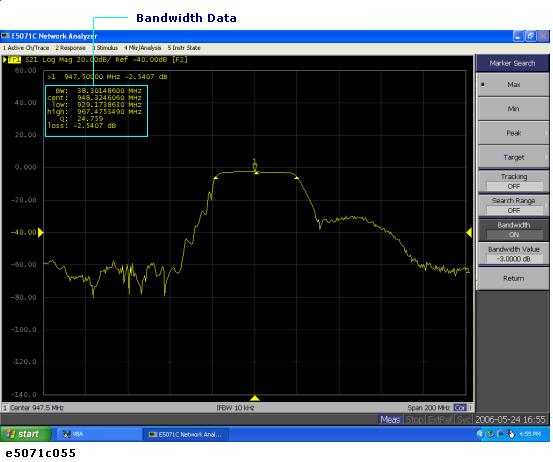Image resolution: width=553 pixels, height=462 pixels.
Task: Select the Max marker search softkey
Action: (x=514, y=84)
